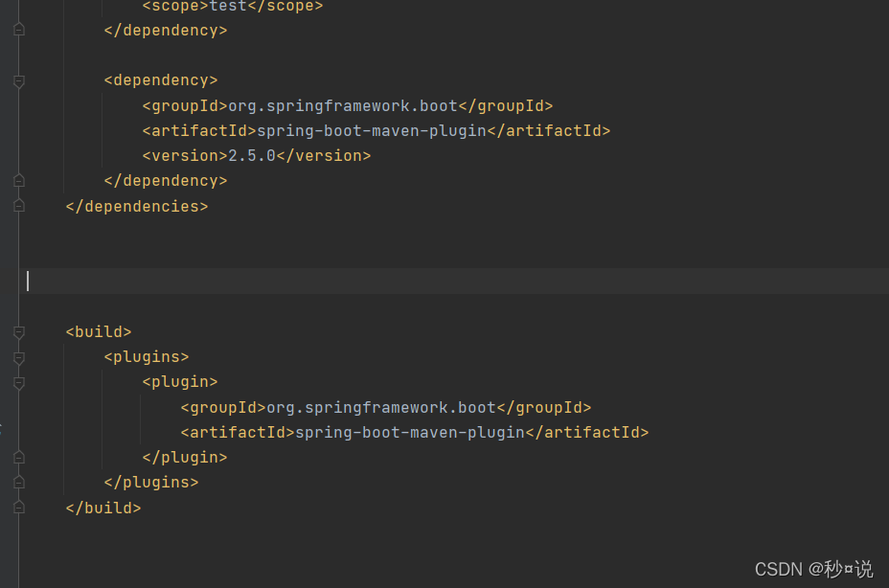The height and width of the screenshot is (588, 889).
Task: Click the highlighted empty line with the caret
Action: [453, 281]
